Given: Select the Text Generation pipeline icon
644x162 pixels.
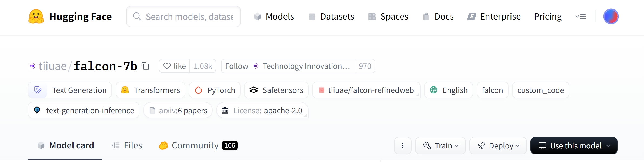Looking at the screenshot, I should [x=38, y=90].
